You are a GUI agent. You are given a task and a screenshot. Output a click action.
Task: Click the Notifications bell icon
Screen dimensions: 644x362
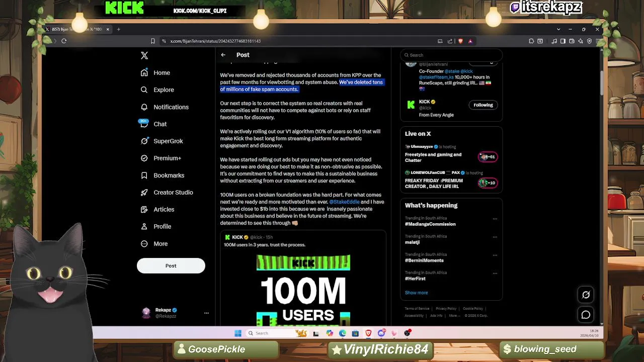click(x=144, y=107)
